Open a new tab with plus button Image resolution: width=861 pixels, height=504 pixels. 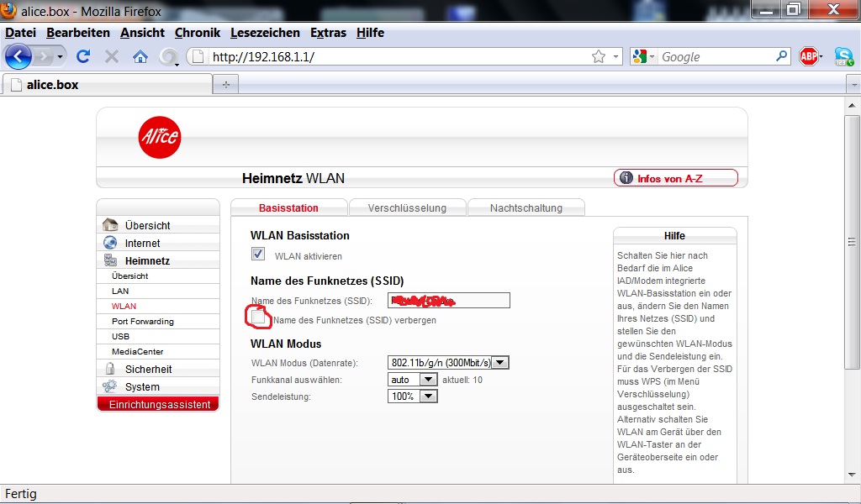(x=225, y=85)
